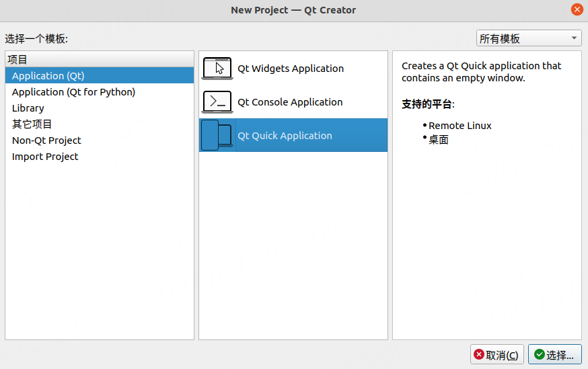Viewport: 588px width, 369px height.
Task: Select the 其它项目 category
Action: pyautogui.click(x=100, y=124)
